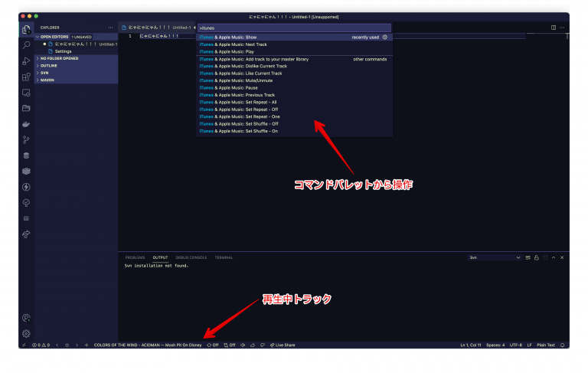Click the command palette input field
588x373 pixels.
pyautogui.click(x=293, y=28)
